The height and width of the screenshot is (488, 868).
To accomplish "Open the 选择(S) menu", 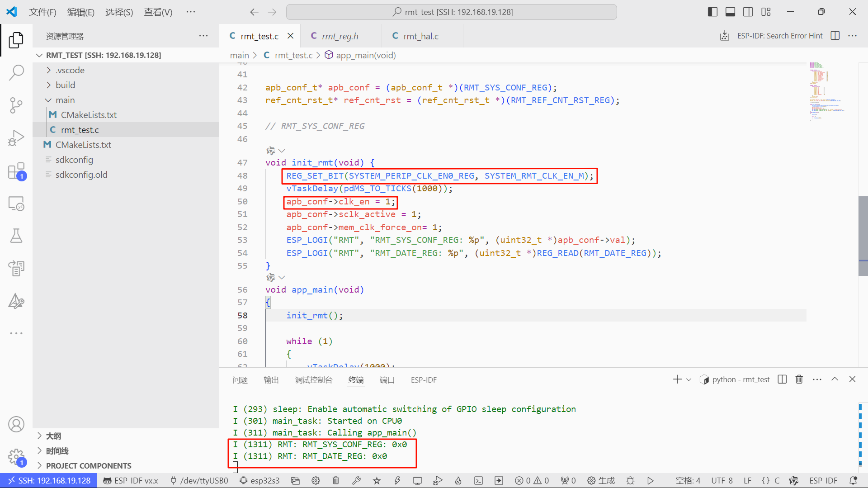I will pos(119,12).
